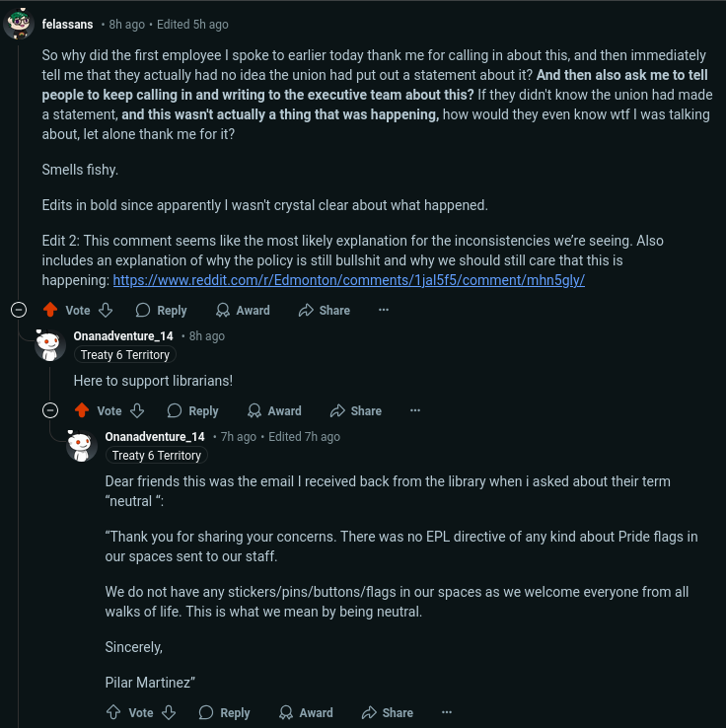
Task: Downvote the 'Here to support librarians!' comment
Action: [137, 410]
